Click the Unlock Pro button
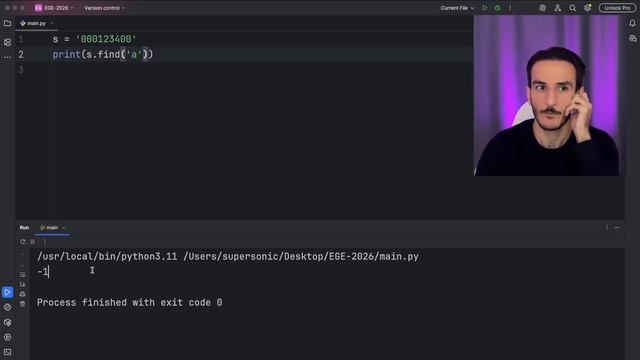This screenshot has height=360, width=640. pyautogui.click(x=617, y=8)
